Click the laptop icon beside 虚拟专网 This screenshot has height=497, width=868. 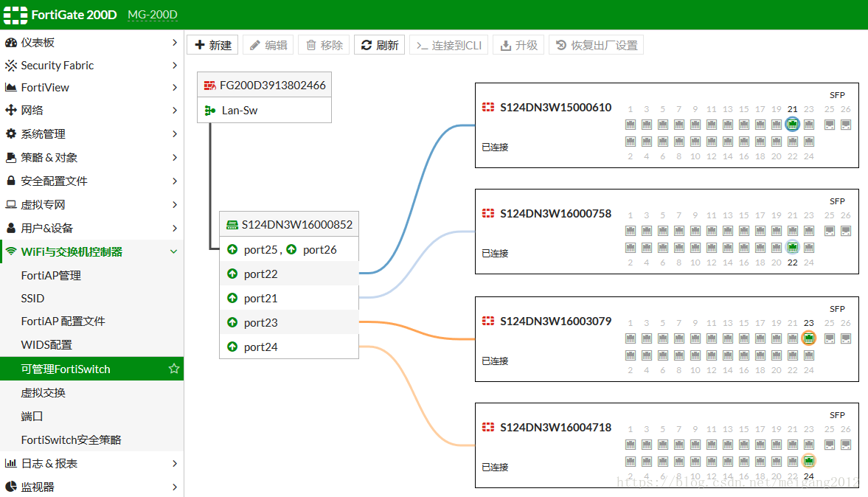[10, 204]
